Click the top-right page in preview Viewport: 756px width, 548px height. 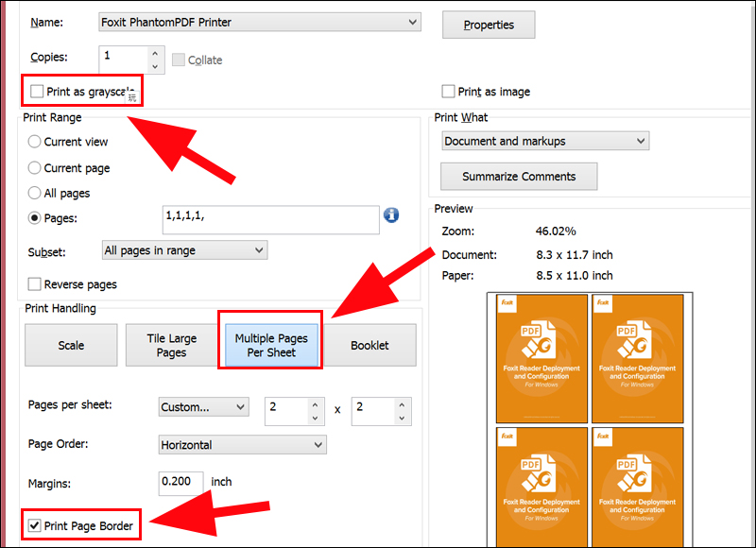pos(637,359)
